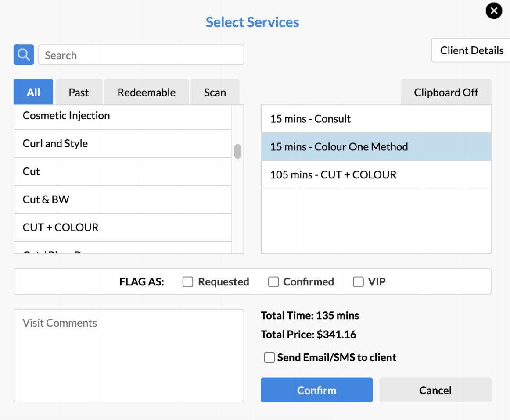Close the Select Services dialog

(x=494, y=11)
